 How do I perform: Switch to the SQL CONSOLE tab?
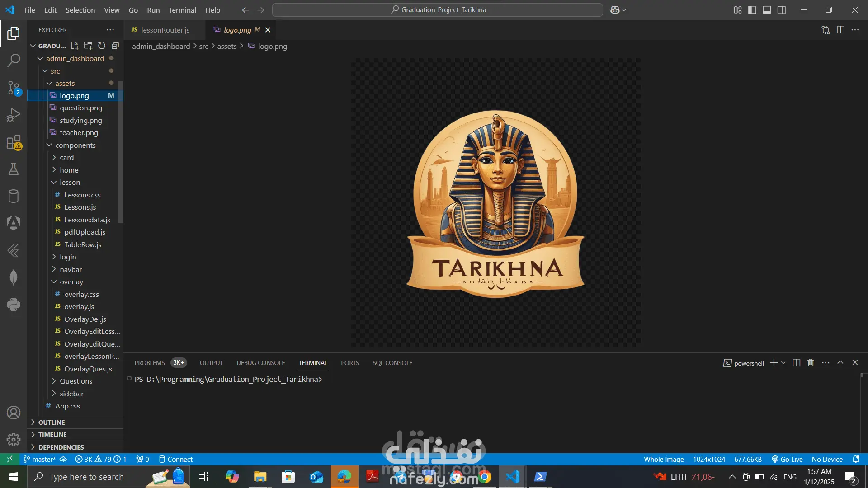392,363
